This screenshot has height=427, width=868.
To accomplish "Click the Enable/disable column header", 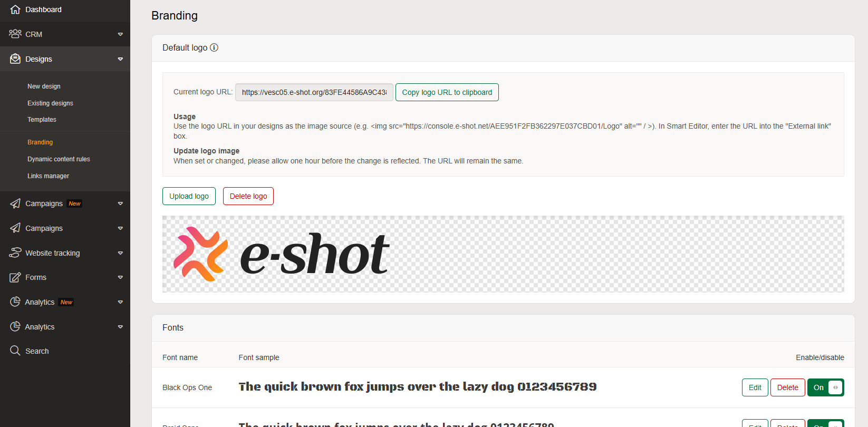I will [820, 357].
